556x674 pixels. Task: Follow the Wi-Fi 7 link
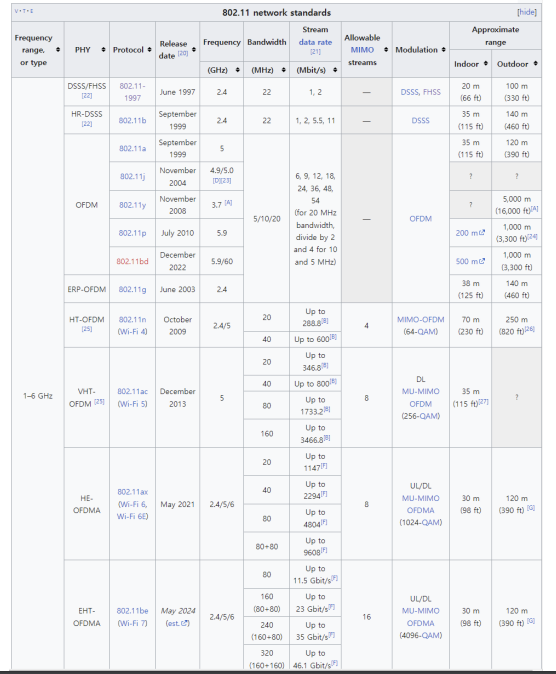132,623
